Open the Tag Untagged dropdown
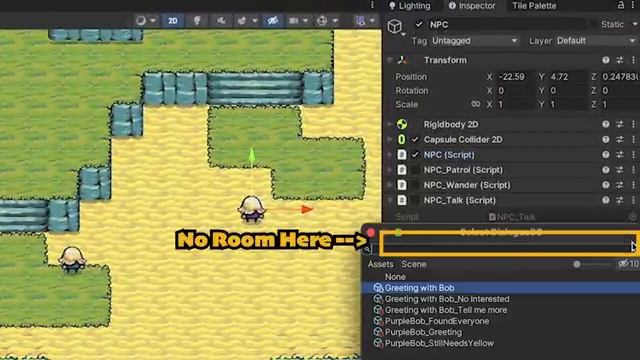 (x=475, y=41)
